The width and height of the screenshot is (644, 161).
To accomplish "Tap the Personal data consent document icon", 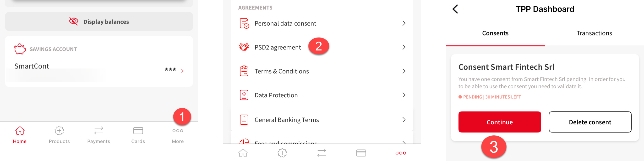I will point(244,23).
